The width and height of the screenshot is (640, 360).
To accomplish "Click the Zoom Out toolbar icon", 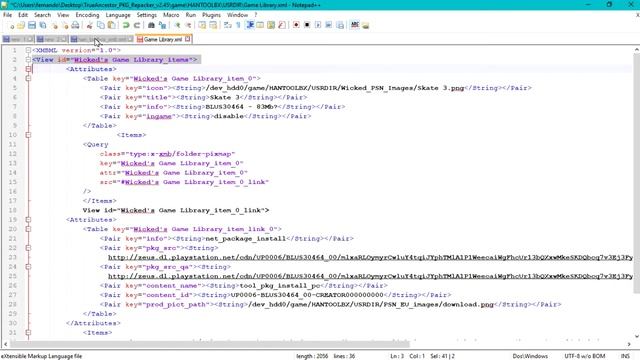I will 188,25.
